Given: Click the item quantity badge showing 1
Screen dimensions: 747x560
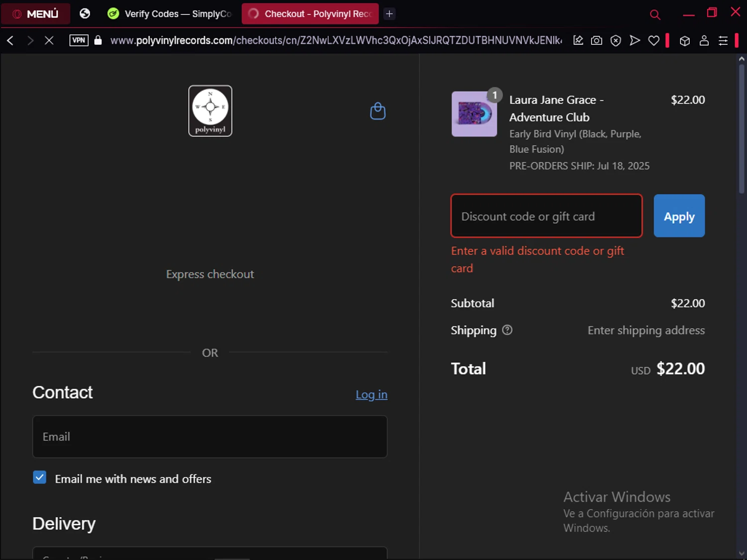Looking at the screenshot, I should tap(495, 95).
